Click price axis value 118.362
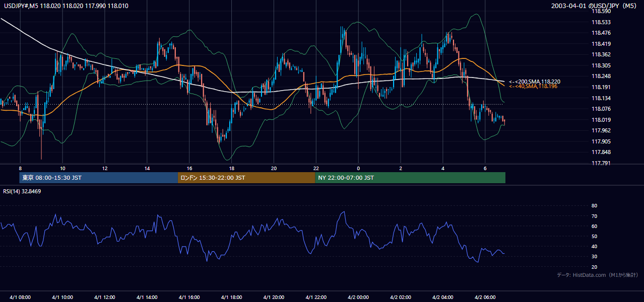Screen dimensions: 644x302 coord(601,55)
